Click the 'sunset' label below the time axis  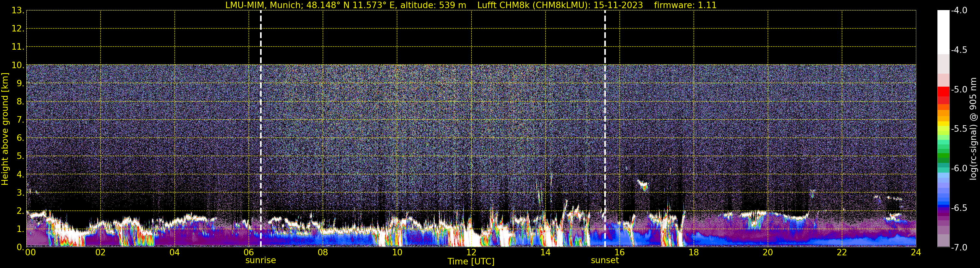605,261
